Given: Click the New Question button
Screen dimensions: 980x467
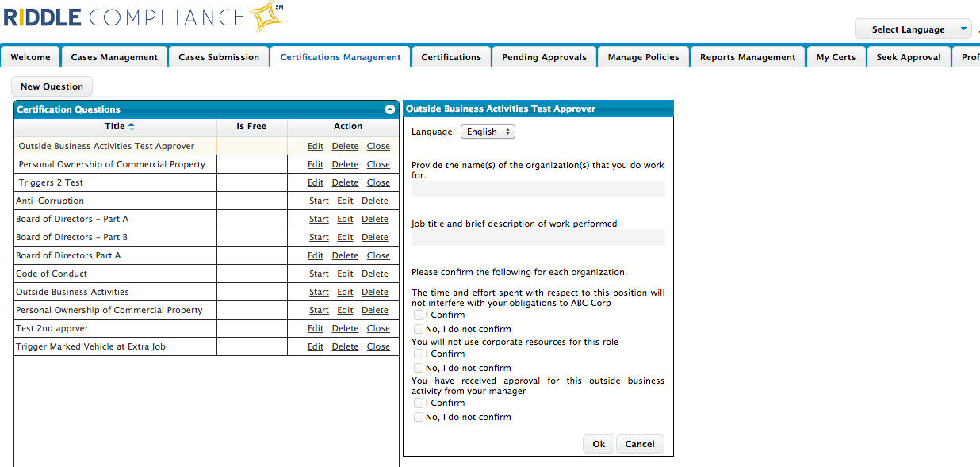Looking at the screenshot, I should point(52,86).
